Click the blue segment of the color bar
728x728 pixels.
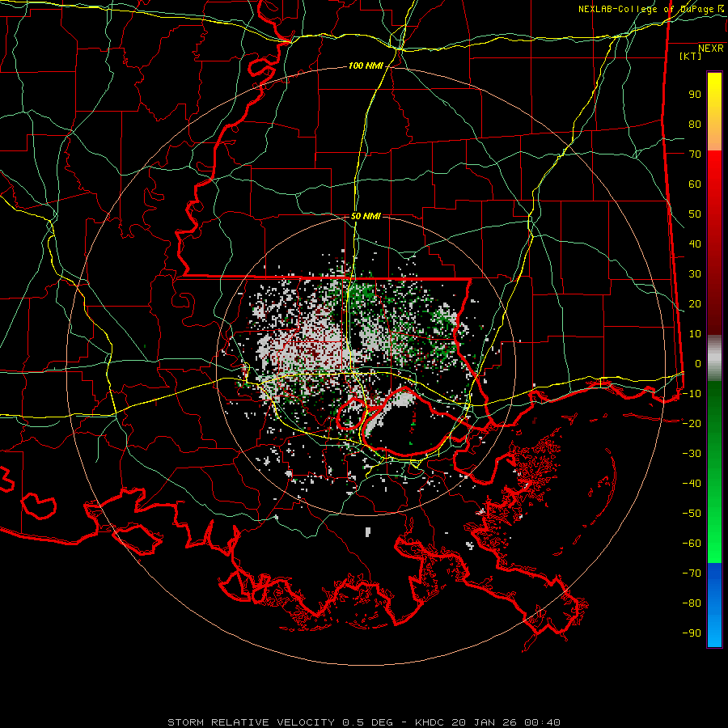click(714, 605)
